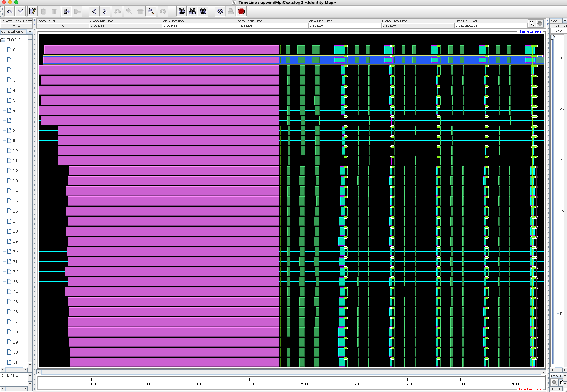The image size is (567, 392).
Task: Enable the magnifier zoom mode tool
Action: pos(532,23)
